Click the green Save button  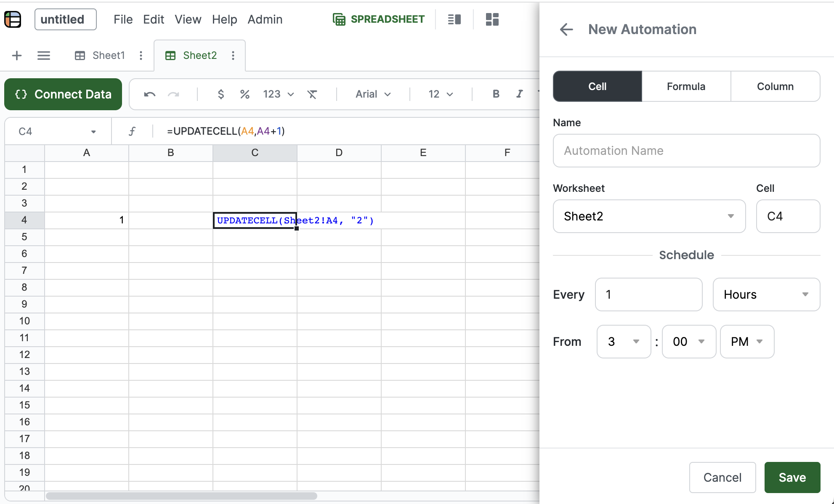[x=792, y=477]
